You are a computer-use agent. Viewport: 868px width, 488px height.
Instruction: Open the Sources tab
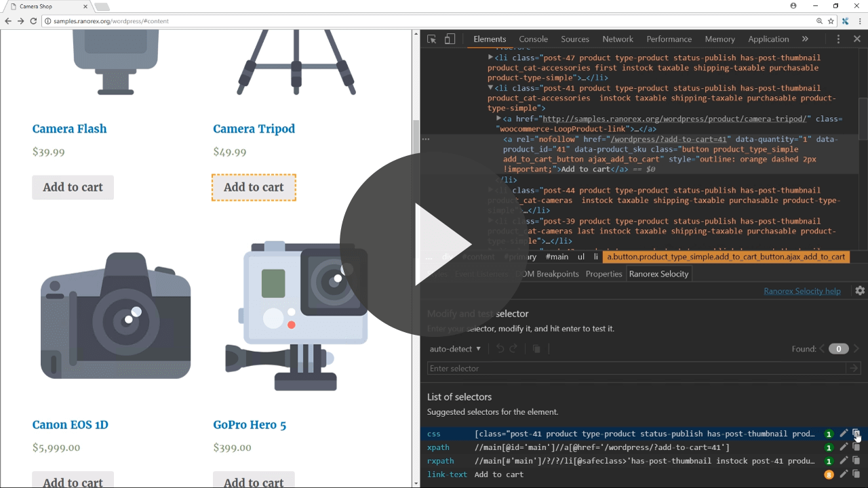pyautogui.click(x=575, y=39)
